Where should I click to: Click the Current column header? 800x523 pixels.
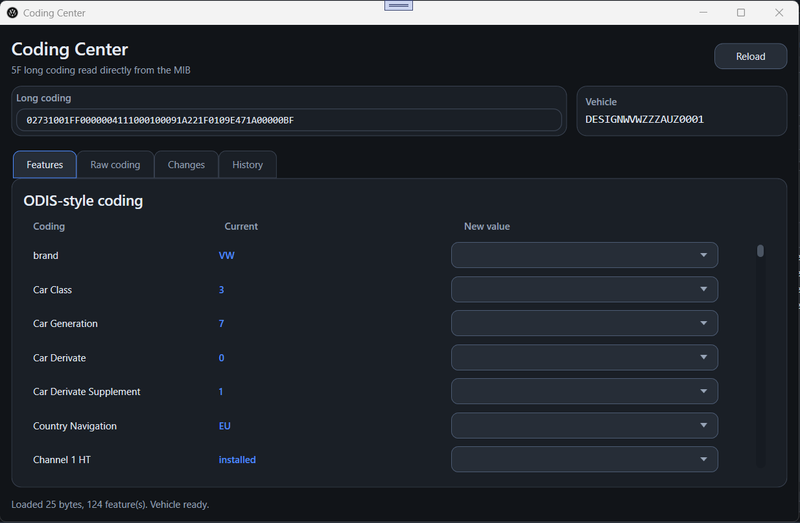241,227
